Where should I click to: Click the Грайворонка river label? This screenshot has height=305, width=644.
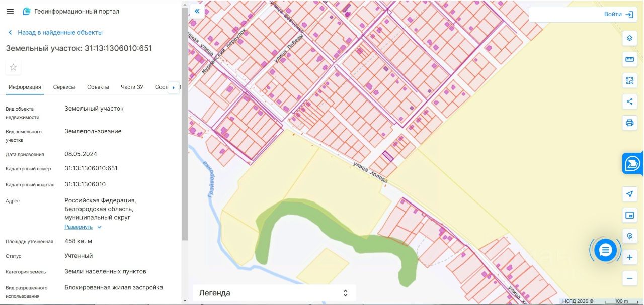pos(209,178)
